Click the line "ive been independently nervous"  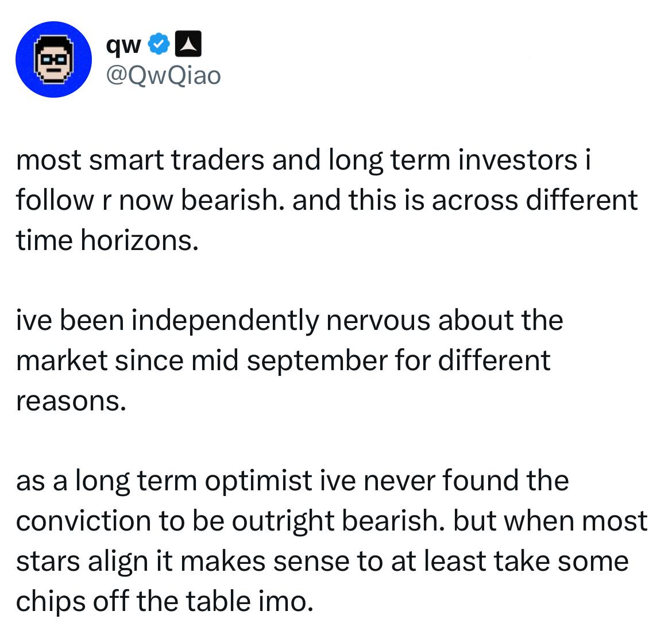point(289,321)
